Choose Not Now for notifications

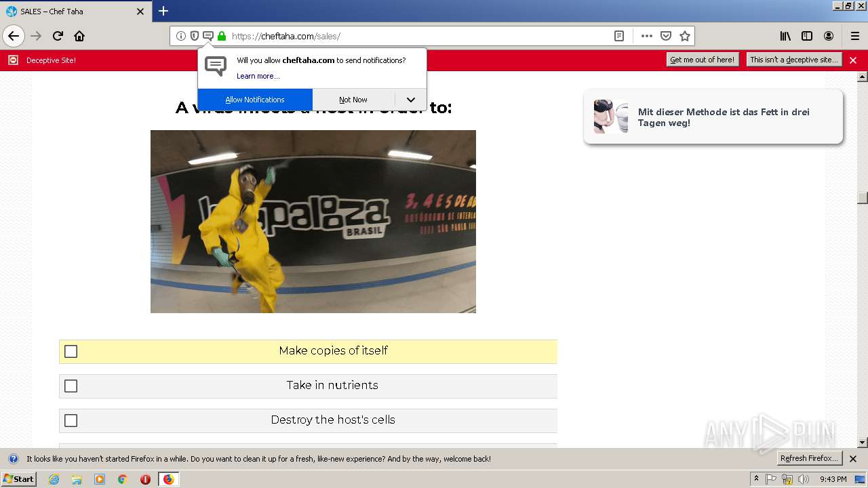coord(353,100)
